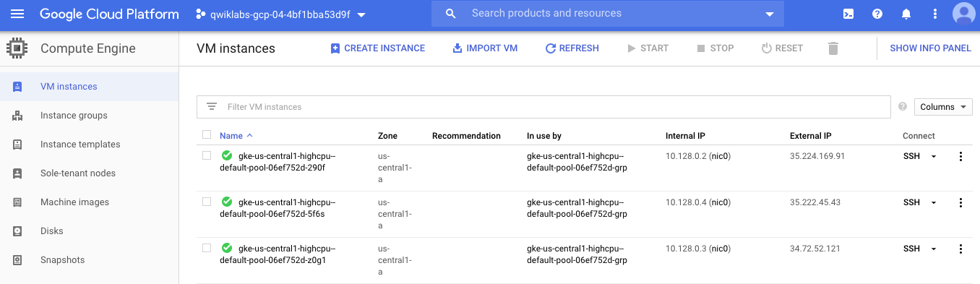
Task: Select Snapshots in sidebar
Action: click(62, 260)
